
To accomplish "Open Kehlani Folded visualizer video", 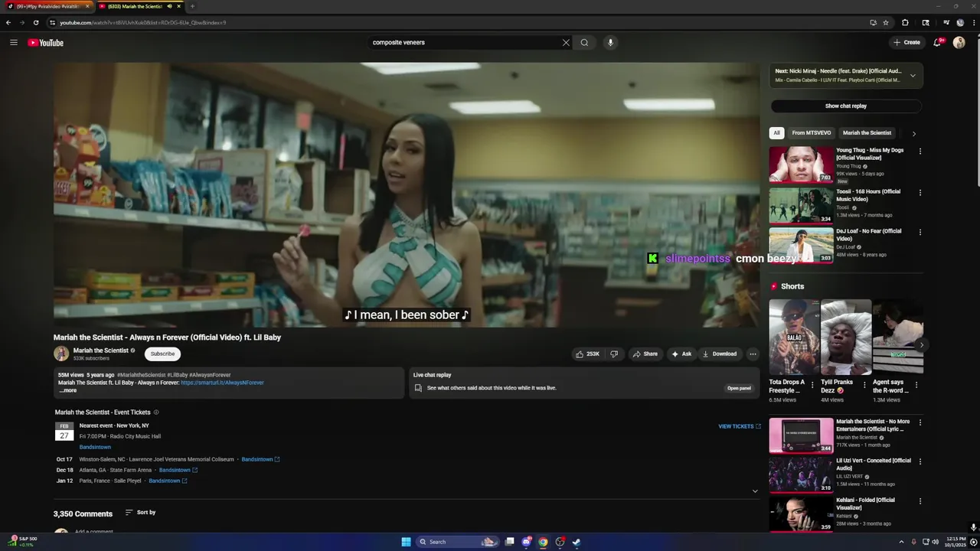I will coord(801,514).
